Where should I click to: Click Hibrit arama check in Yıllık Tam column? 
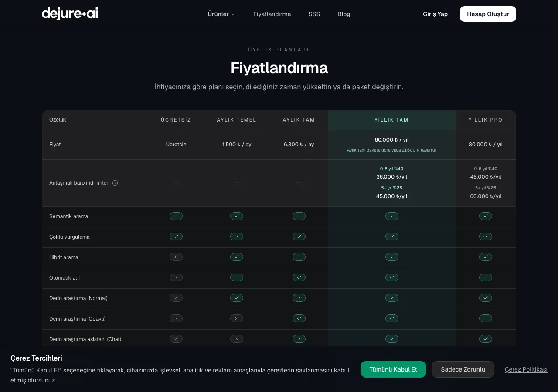[392, 257]
